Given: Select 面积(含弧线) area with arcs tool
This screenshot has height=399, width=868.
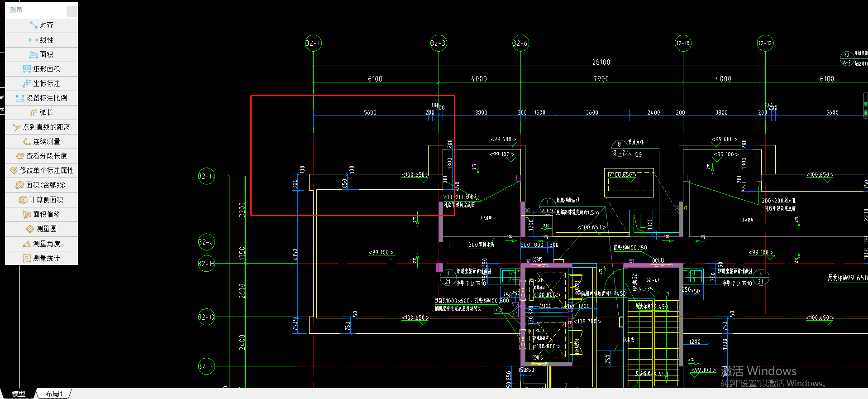Looking at the screenshot, I should 41,185.
